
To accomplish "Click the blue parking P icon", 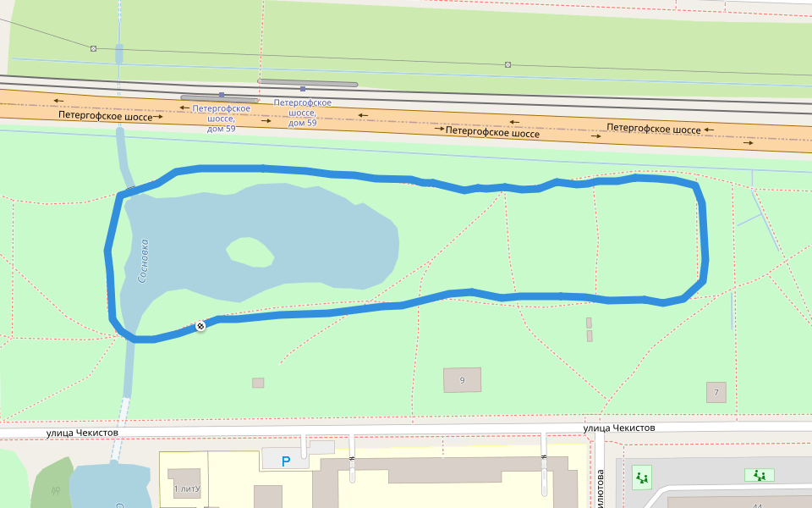I will (x=286, y=461).
